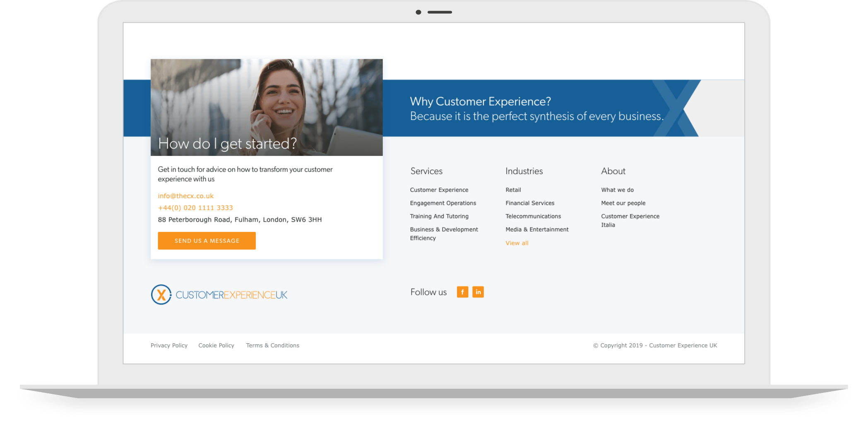Screen dimensions: 868x424
Task: Go to Telecommunications page
Action: [x=533, y=216]
